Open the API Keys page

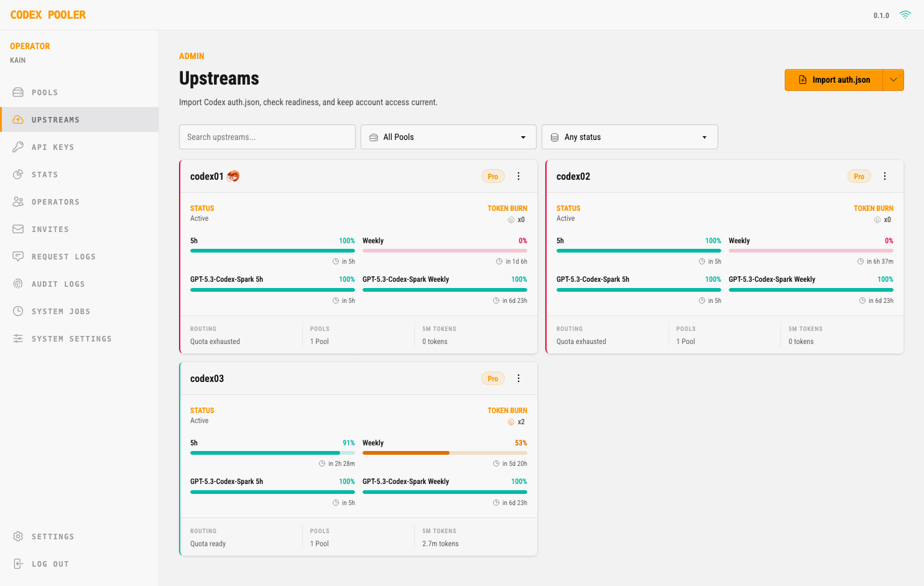coord(80,147)
